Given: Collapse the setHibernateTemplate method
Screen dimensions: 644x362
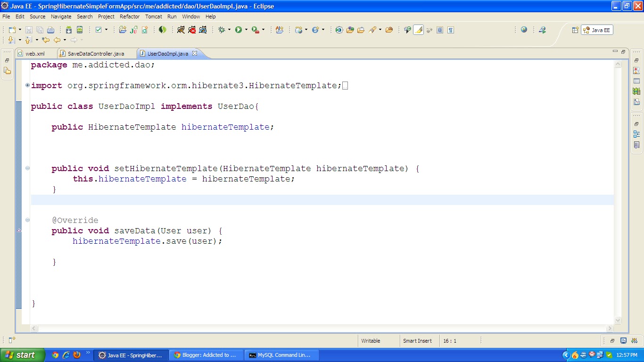Looking at the screenshot, I should pos(27,168).
